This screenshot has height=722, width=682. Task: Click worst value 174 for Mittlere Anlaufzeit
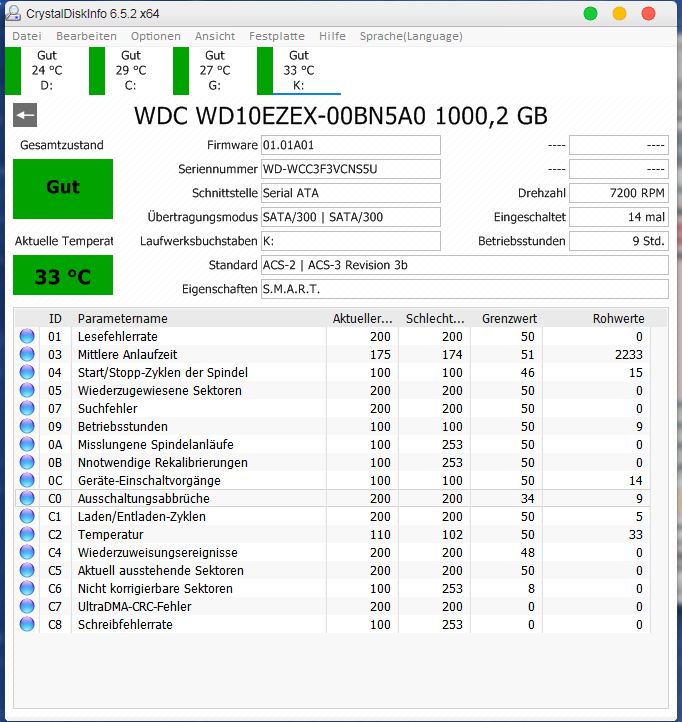coord(452,354)
